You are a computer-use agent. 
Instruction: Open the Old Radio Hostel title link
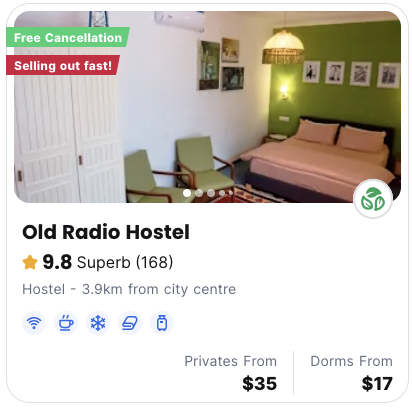click(x=106, y=232)
